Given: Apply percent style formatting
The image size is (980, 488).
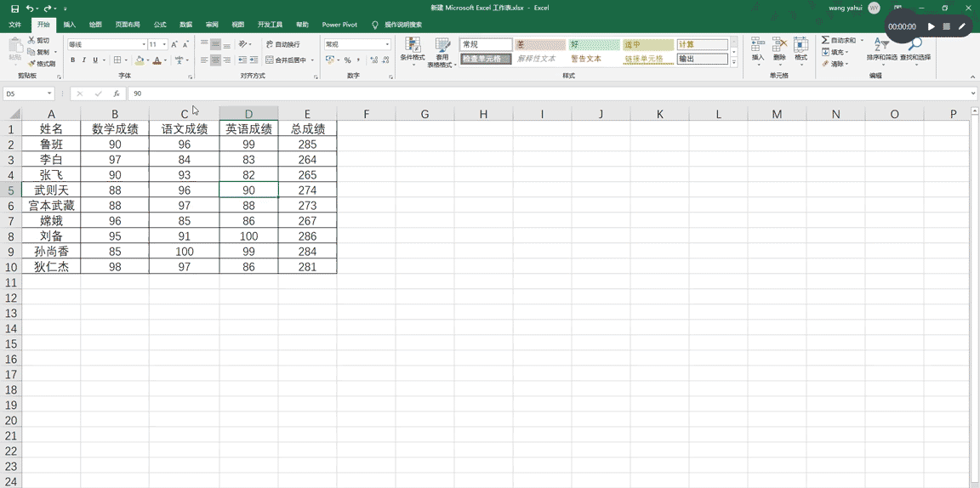Looking at the screenshot, I should (x=347, y=60).
